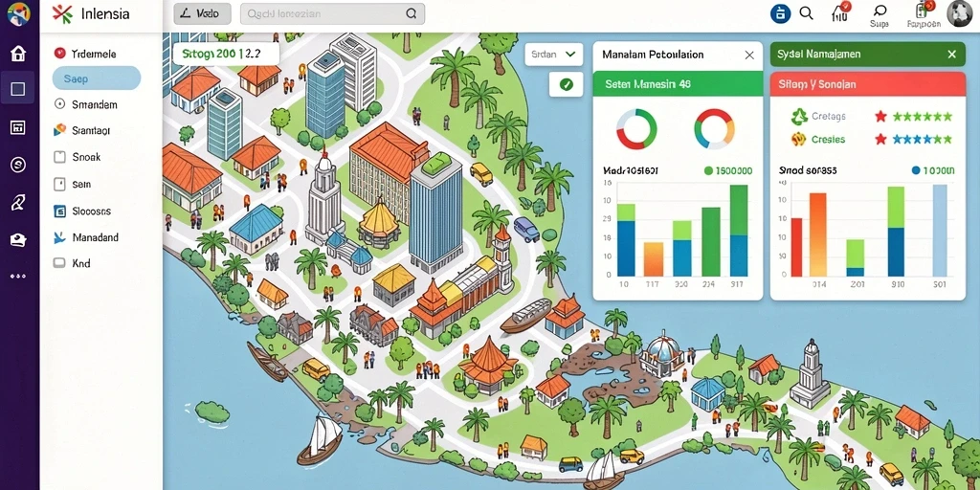980x490 pixels.
Task: Select the Srantagt sidebar item
Action: (x=91, y=130)
